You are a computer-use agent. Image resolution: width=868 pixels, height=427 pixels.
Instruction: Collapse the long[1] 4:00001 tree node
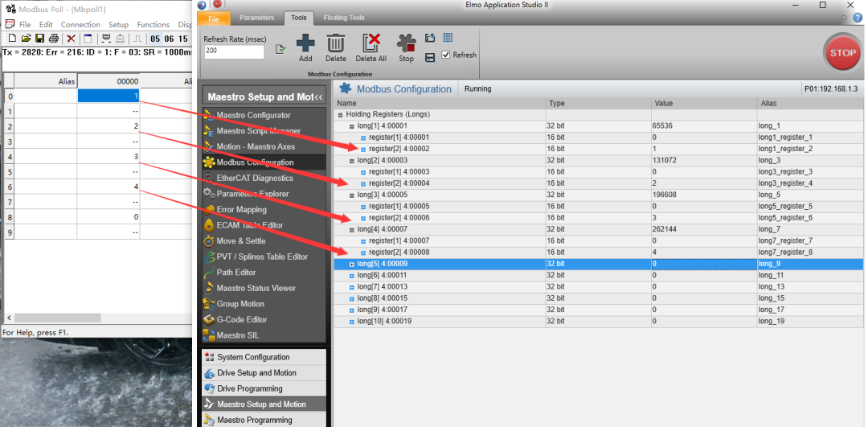pos(351,126)
